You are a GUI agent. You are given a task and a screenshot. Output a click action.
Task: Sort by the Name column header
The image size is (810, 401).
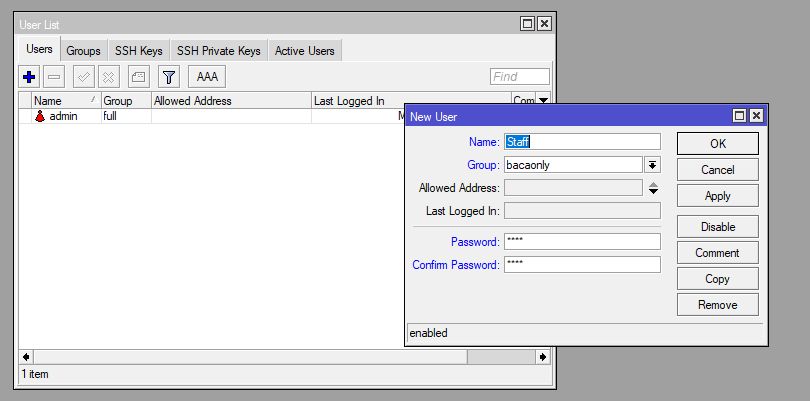pyautogui.click(x=66, y=101)
